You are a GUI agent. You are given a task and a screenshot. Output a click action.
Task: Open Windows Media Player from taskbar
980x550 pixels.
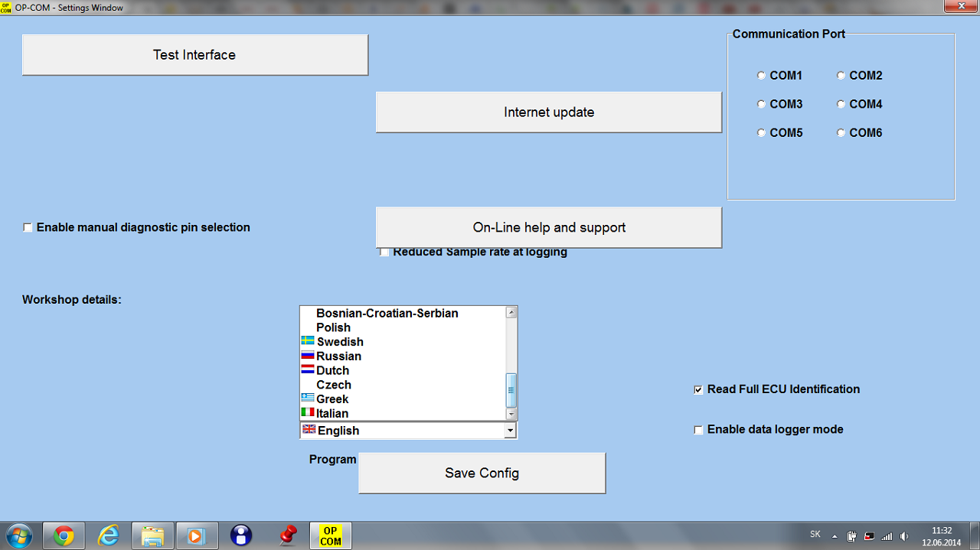point(196,535)
